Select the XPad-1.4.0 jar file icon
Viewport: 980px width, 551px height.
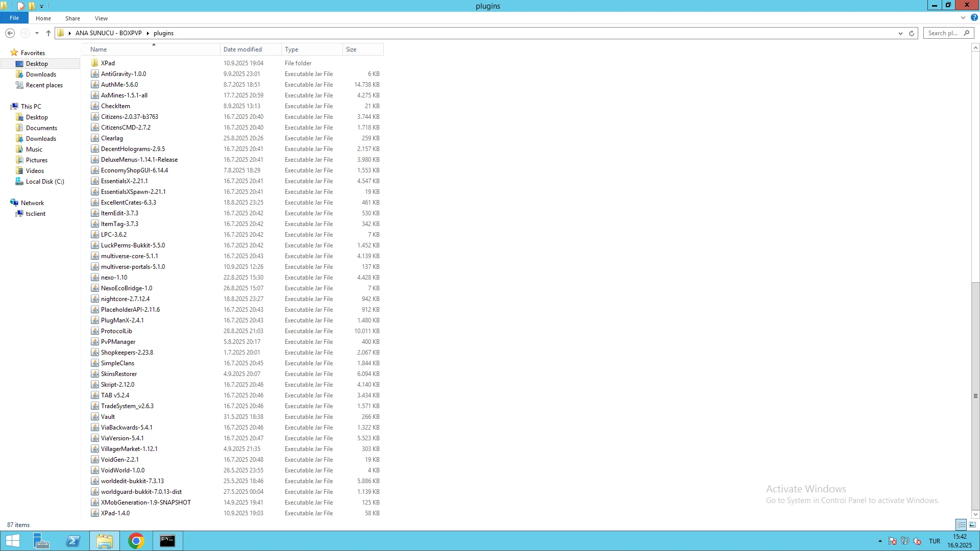95,513
